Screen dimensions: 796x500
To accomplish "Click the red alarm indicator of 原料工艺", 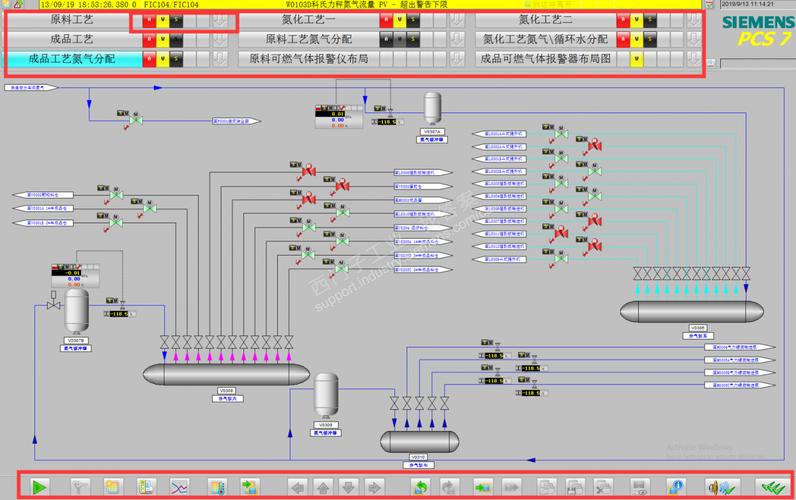I will 149,20.
